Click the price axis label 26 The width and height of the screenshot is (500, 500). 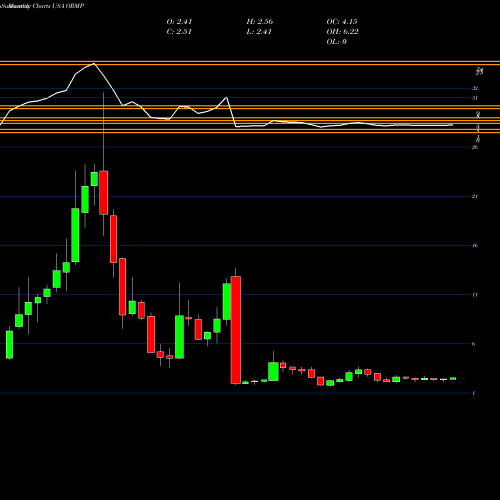[x=475, y=147]
